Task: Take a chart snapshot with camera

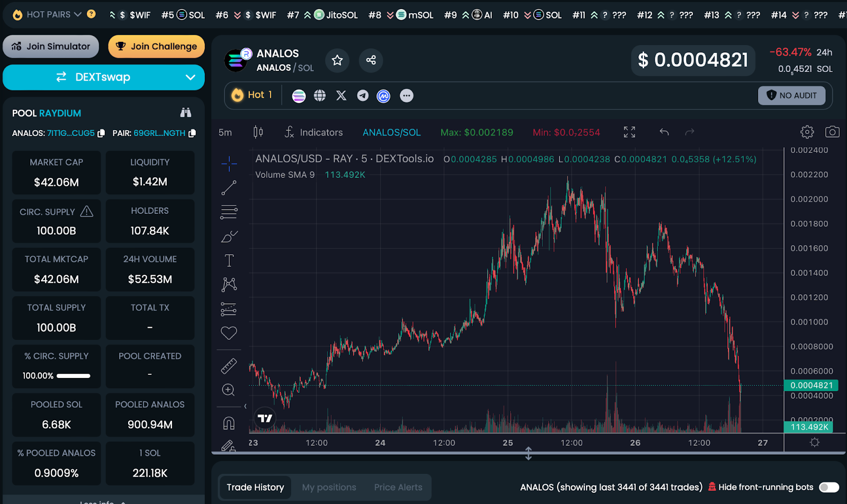Action: [832, 132]
